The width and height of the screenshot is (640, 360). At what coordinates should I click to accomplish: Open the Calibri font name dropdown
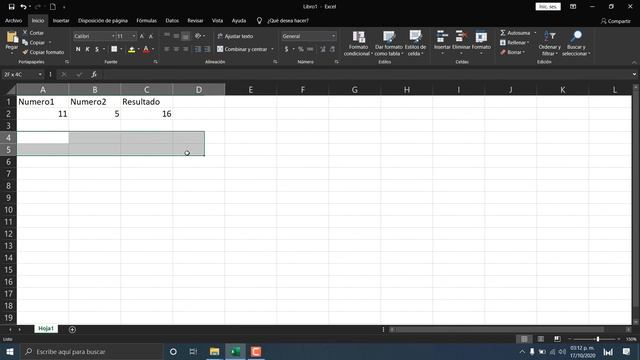(113, 36)
